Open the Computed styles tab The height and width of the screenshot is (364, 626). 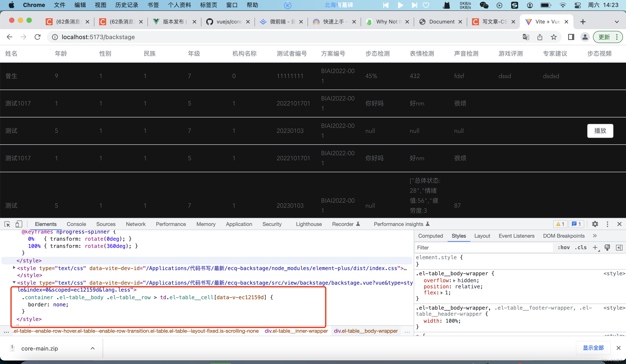click(430, 236)
